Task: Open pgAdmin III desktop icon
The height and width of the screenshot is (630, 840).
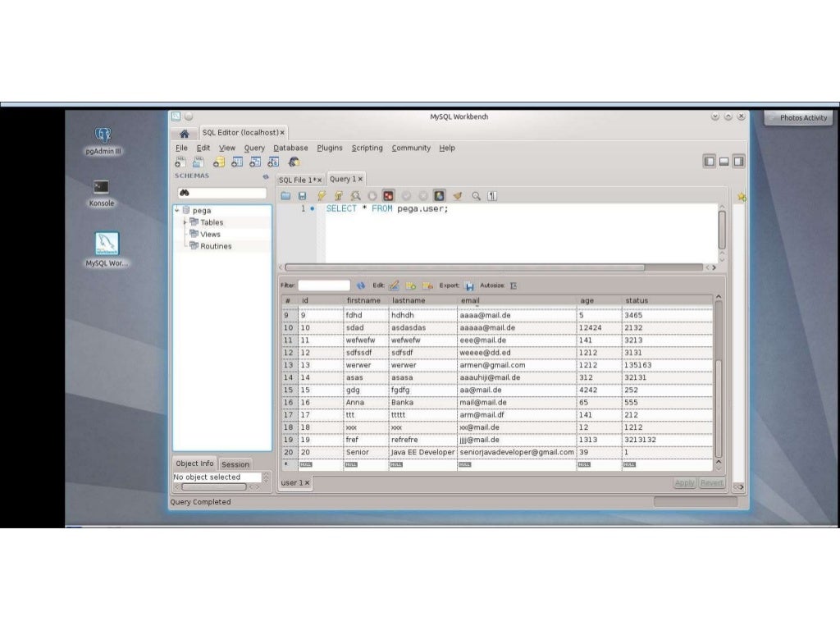Action: (103, 141)
